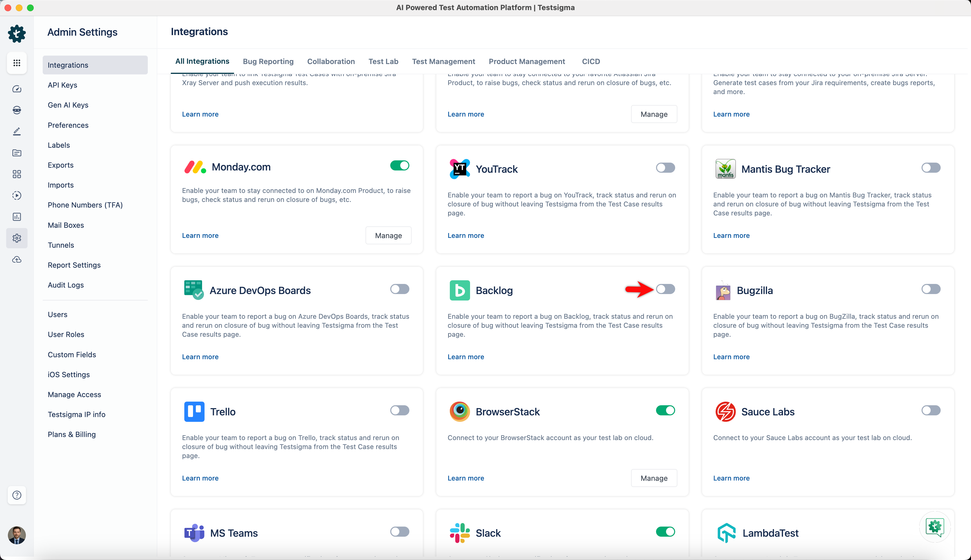Screen dimensions: 971x560
Task: Disable the Monday.com integration toggle
Action: (x=399, y=165)
